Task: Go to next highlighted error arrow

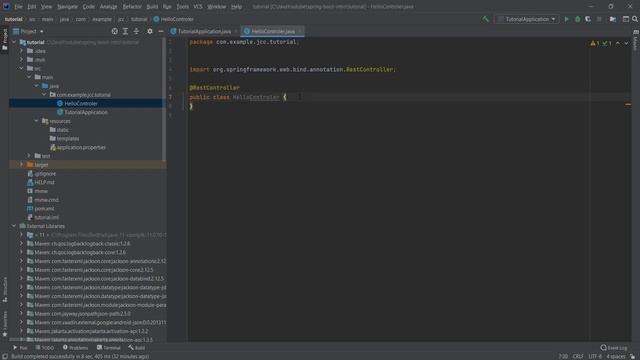Action: (x=626, y=43)
